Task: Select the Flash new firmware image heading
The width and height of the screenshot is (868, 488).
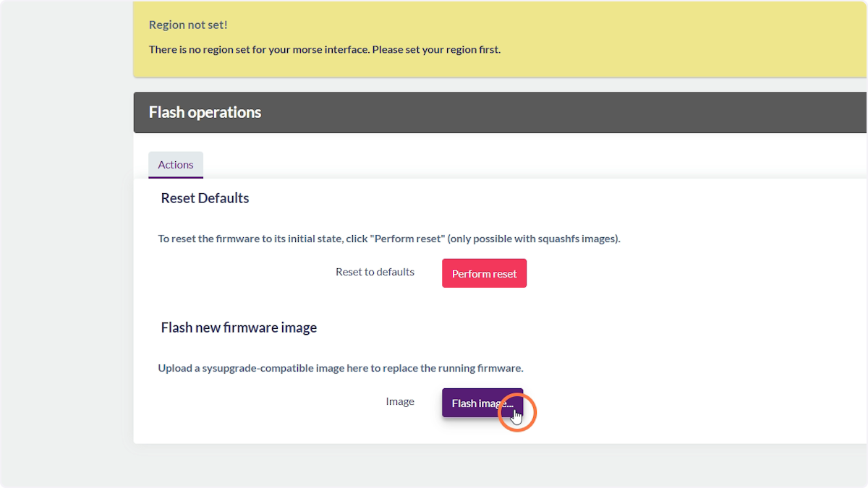Action: click(x=239, y=327)
